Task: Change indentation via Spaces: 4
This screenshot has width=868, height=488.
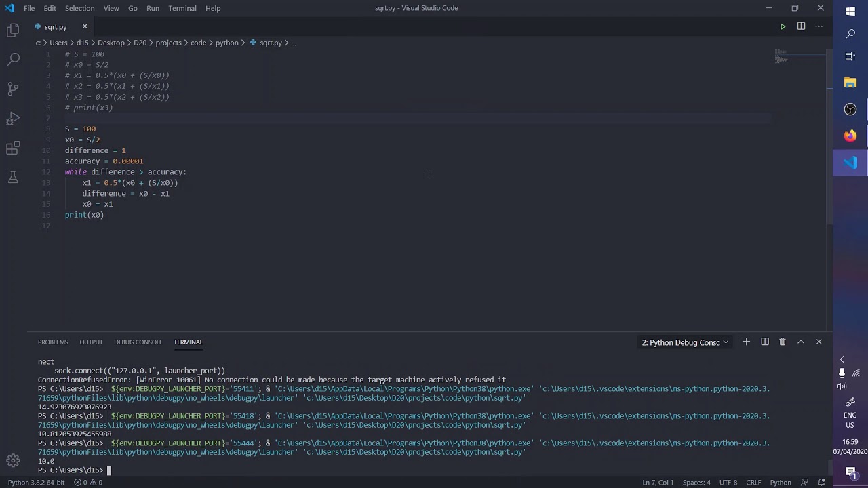Action: pos(696,483)
